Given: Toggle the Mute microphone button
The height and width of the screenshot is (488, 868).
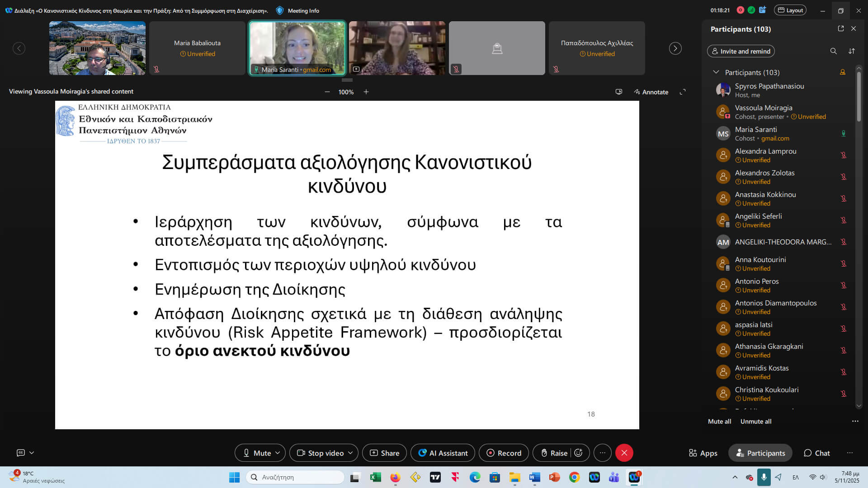Looking at the screenshot, I should click(257, 453).
